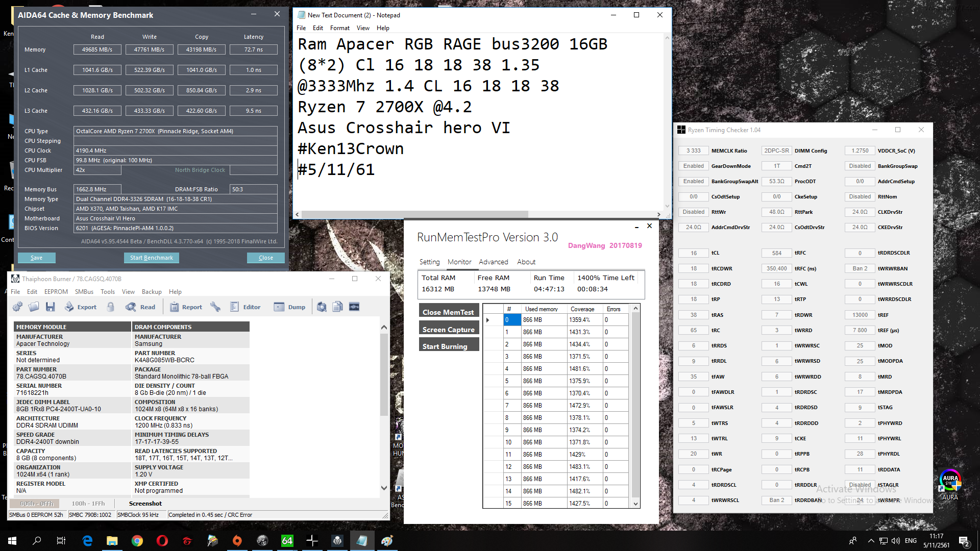This screenshot has height=551, width=980.
Task: Launch Microsoft Edge from the taskbar
Action: point(87,541)
